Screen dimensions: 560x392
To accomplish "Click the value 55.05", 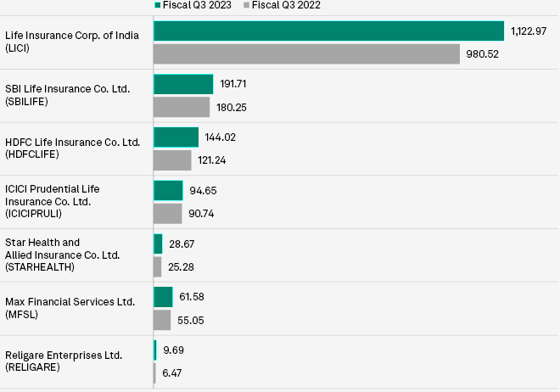I will coord(190,321).
